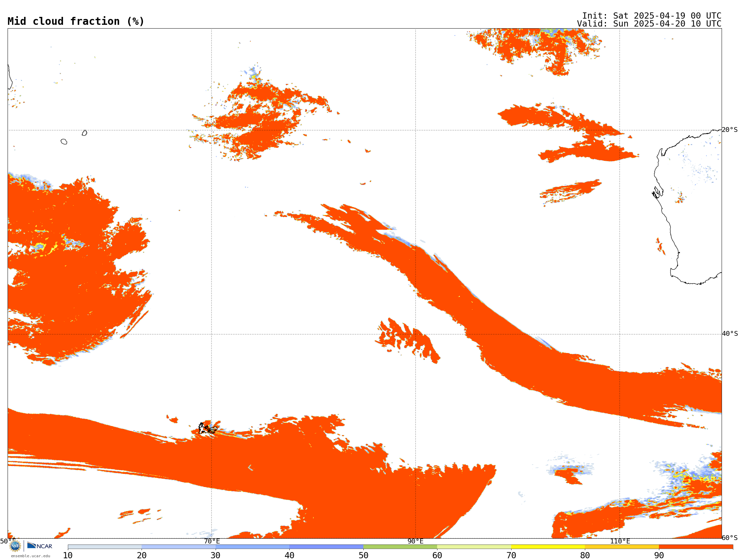Click the Kerguelen Islands outline near 70°E
The height and width of the screenshot is (560, 744).
click(208, 428)
